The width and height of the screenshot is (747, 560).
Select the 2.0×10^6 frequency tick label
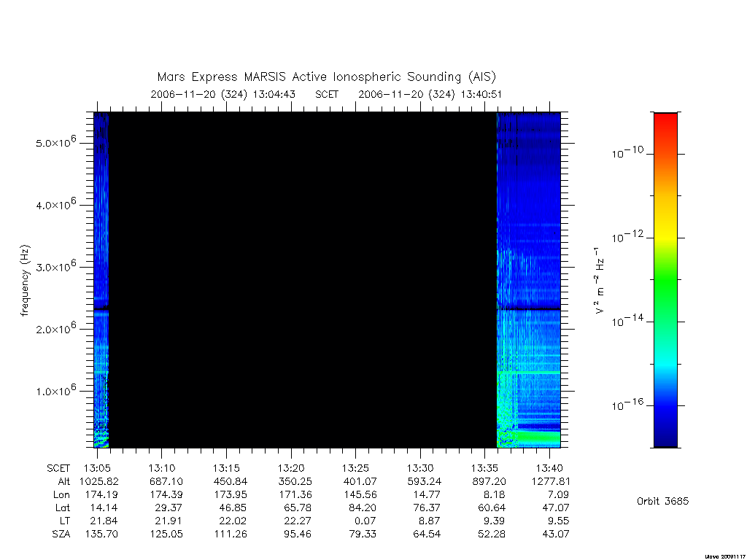click(x=55, y=328)
